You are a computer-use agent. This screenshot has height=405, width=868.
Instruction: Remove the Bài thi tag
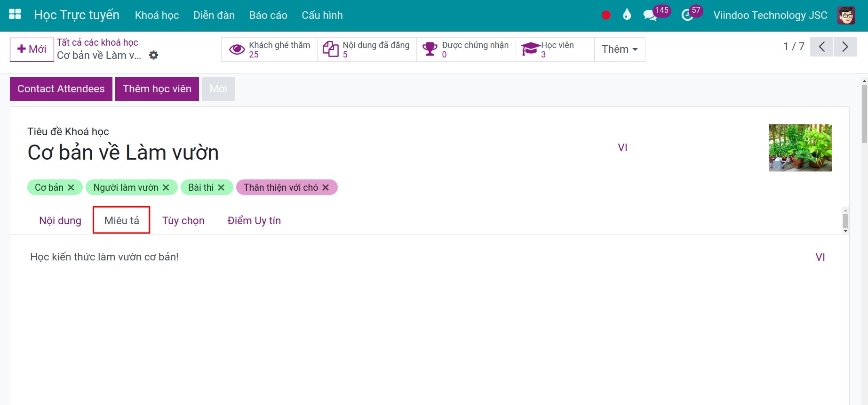pyautogui.click(x=221, y=187)
